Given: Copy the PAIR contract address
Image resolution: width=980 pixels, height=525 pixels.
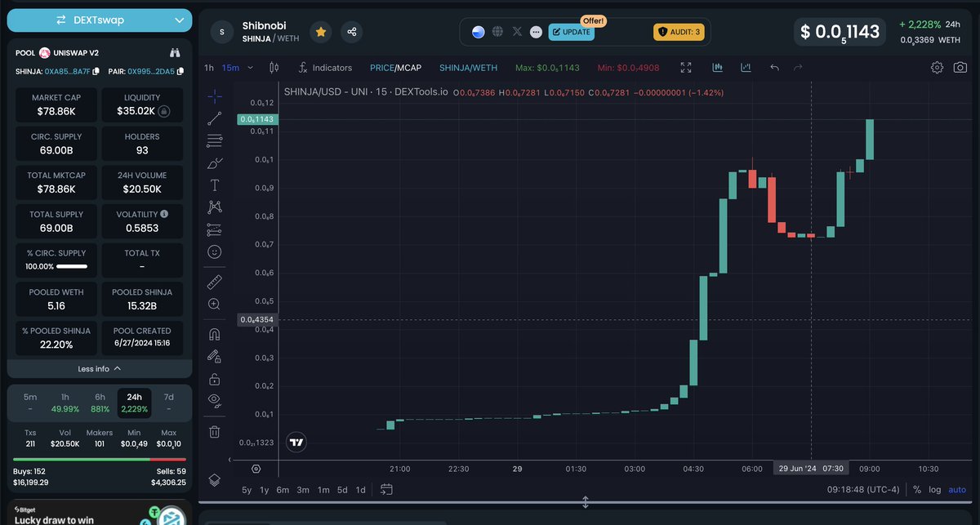Looking at the screenshot, I should pos(179,72).
